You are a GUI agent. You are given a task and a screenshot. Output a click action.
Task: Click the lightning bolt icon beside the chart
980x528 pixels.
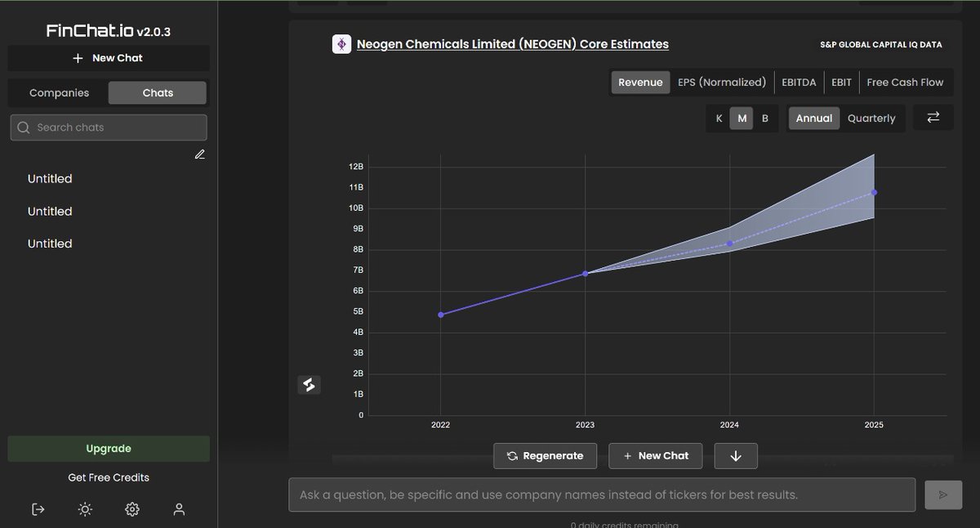309,384
